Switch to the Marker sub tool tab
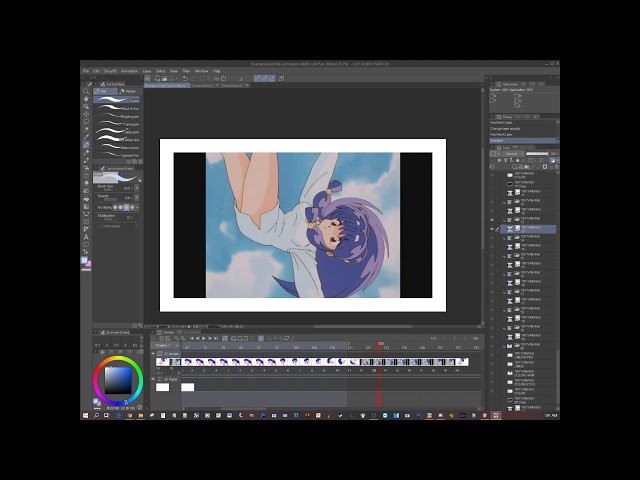This screenshot has width=640, height=480. point(129,91)
